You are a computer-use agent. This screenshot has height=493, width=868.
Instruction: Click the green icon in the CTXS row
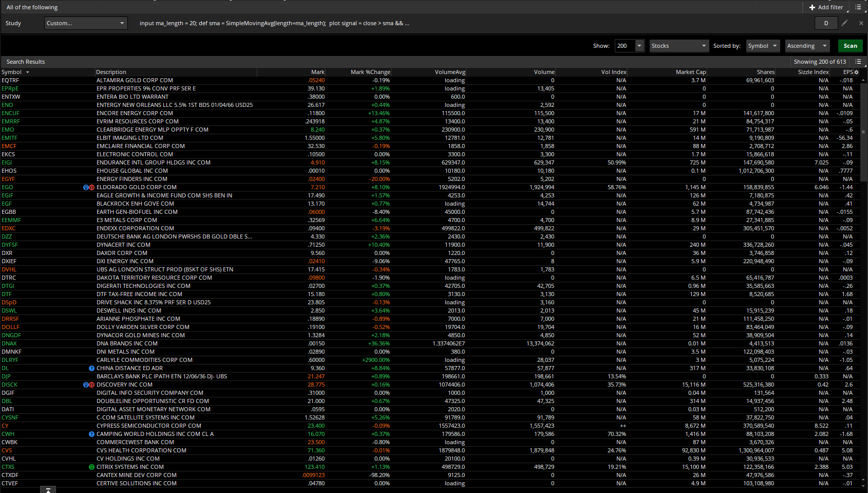92,467
